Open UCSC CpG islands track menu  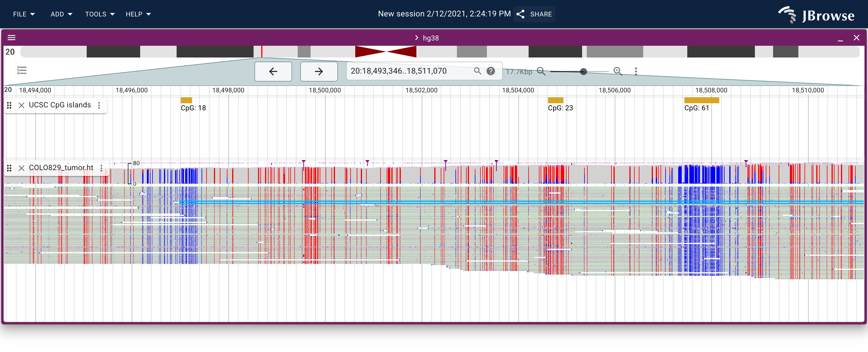(x=99, y=105)
